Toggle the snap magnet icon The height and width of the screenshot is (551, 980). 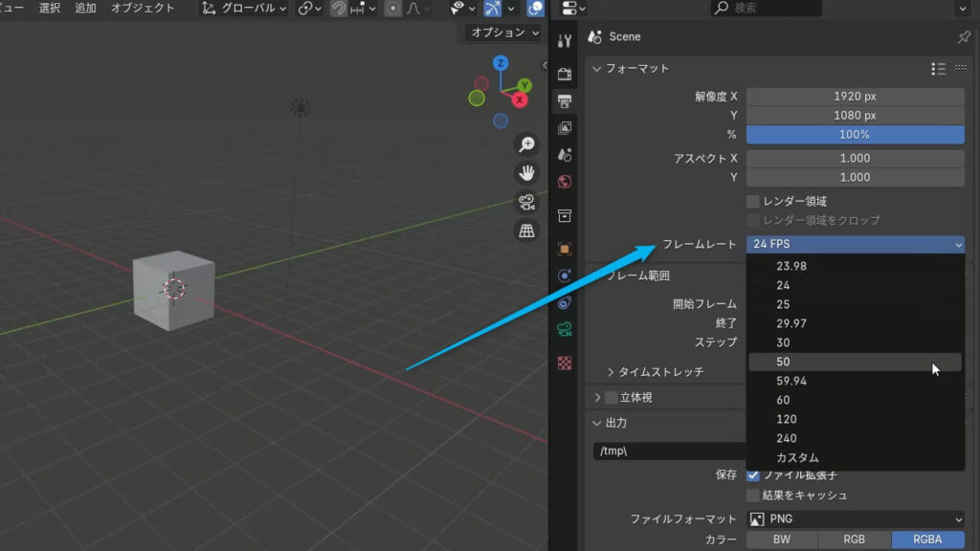click(338, 8)
